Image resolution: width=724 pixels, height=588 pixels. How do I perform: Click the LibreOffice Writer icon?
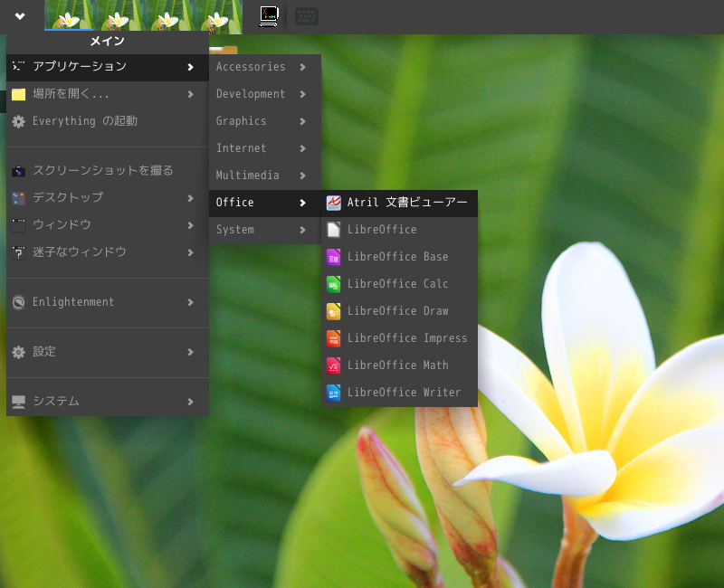[334, 393]
